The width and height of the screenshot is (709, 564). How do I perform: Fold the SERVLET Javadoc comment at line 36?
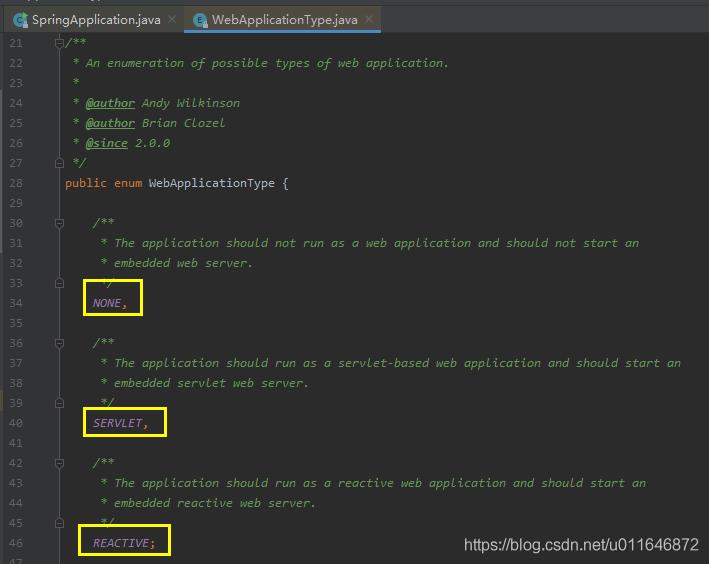pos(59,343)
